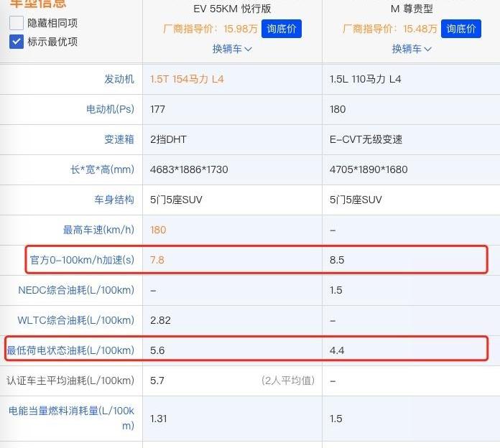The width and height of the screenshot is (500, 448).
Task: Select the 8.5 acceleration value
Action: [337, 260]
